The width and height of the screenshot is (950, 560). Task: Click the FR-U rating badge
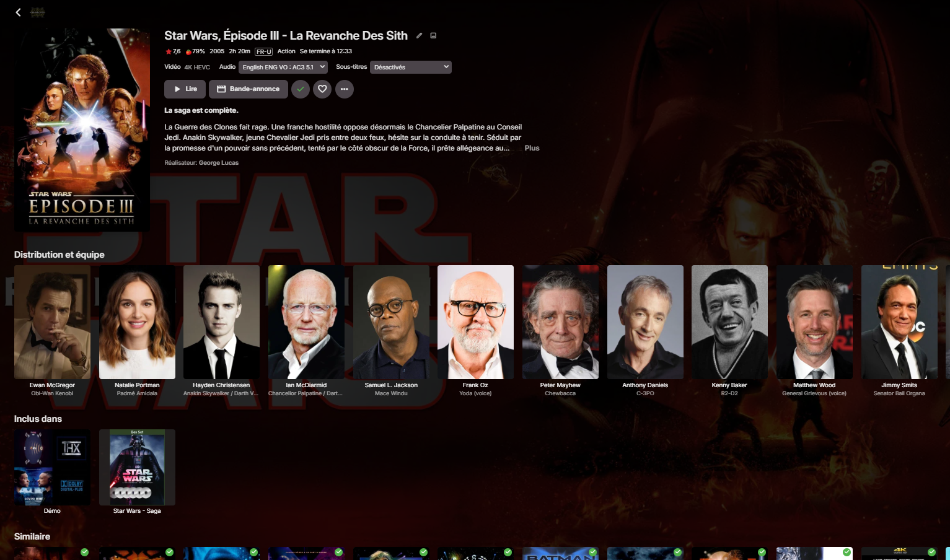point(264,51)
